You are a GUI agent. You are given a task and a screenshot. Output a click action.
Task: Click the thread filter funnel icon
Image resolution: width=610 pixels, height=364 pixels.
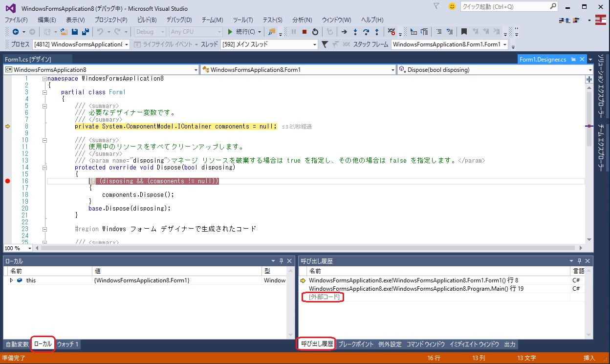(x=325, y=44)
